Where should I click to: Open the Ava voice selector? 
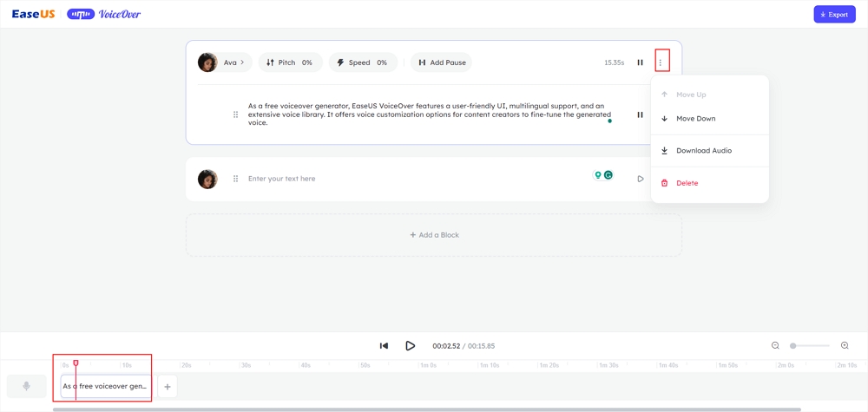point(225,62)
